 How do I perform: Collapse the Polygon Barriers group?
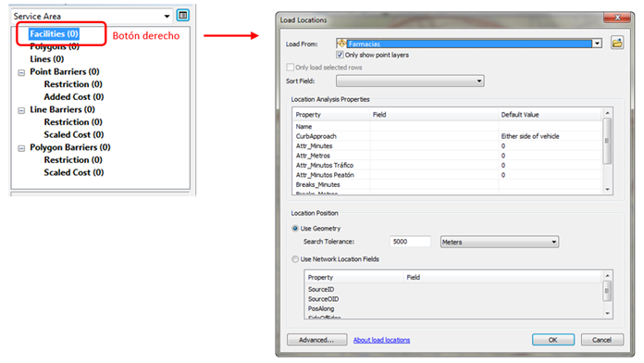21,148
